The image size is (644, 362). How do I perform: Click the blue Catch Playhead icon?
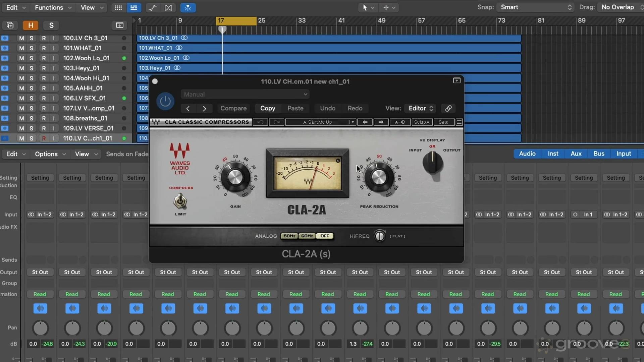point(188,7)
